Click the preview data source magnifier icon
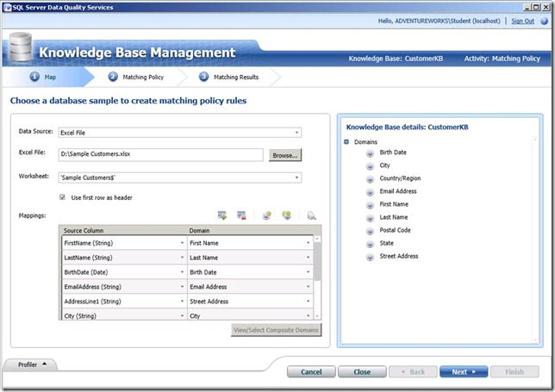This screenshot has height=392, width=555. [x=311, y=215]
